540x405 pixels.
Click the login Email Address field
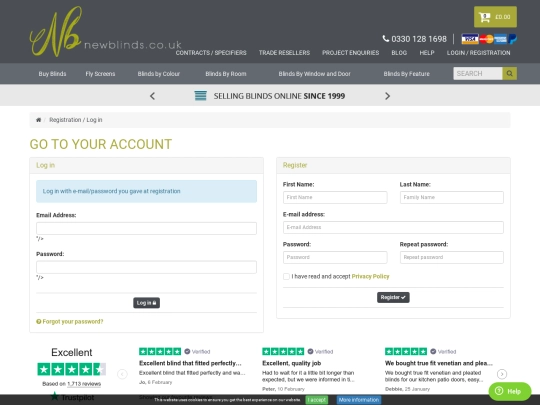[x=146, y=228]
